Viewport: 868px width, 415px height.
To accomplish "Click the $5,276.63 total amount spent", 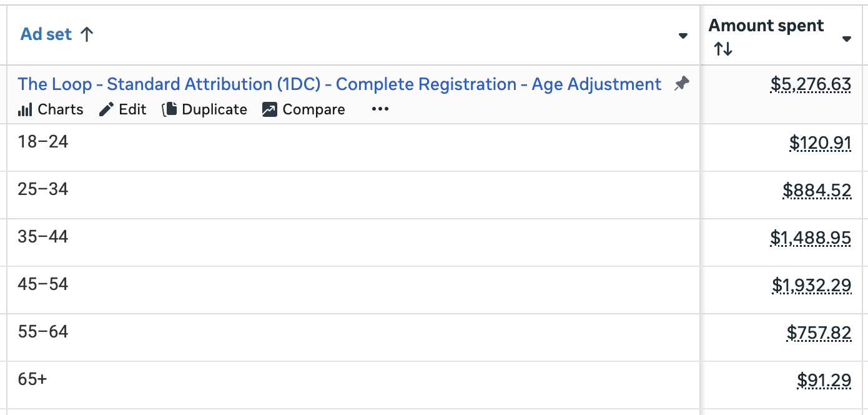I will [x=811, y=84].
